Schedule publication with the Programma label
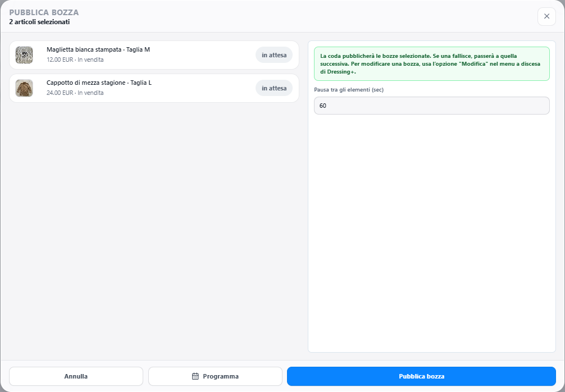 [221, 376]
